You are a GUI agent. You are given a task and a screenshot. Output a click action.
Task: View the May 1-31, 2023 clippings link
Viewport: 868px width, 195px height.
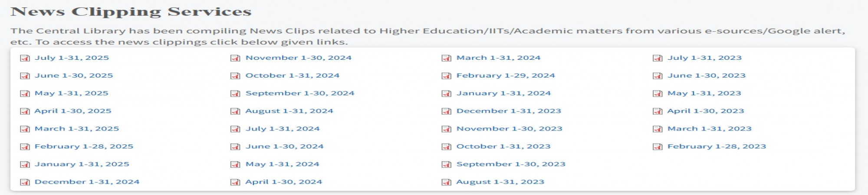click(x=704, y=93)
